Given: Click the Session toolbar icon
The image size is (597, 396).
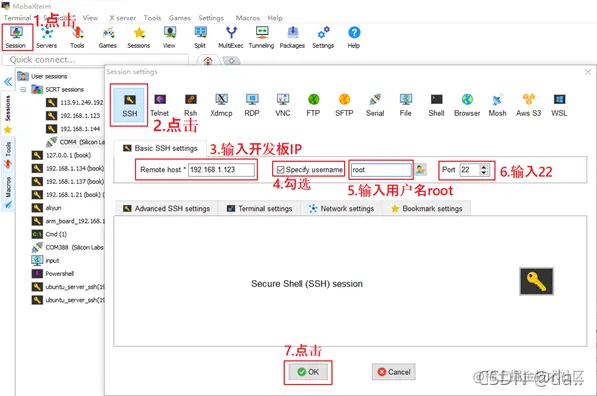Looking at the screenshot, I should (x=16, y=37).
